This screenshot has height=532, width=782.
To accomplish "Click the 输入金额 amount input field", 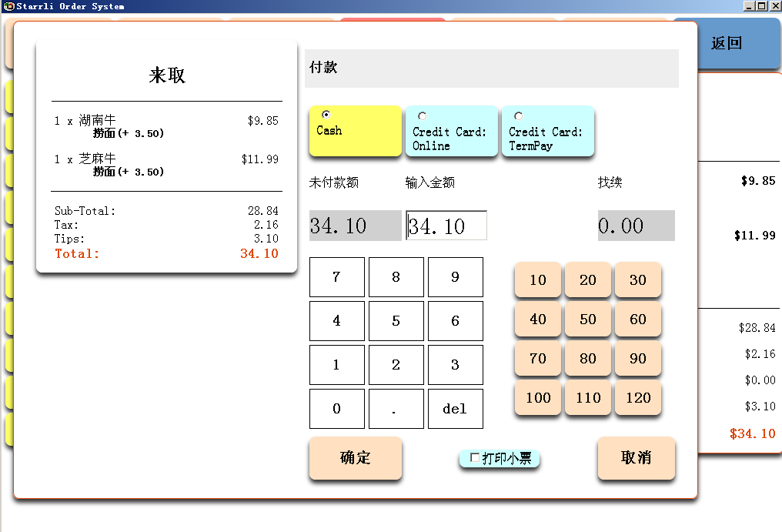I will (446, 226).
